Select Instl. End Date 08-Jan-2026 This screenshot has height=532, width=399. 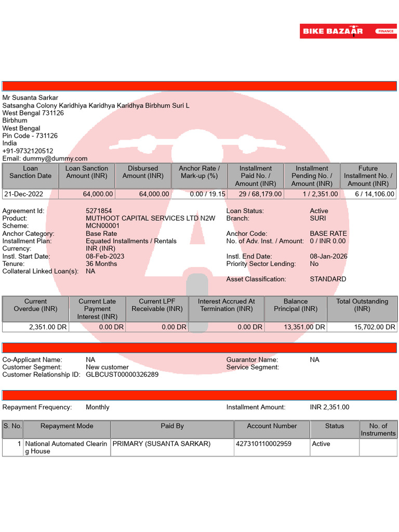[x=328, y=256]
